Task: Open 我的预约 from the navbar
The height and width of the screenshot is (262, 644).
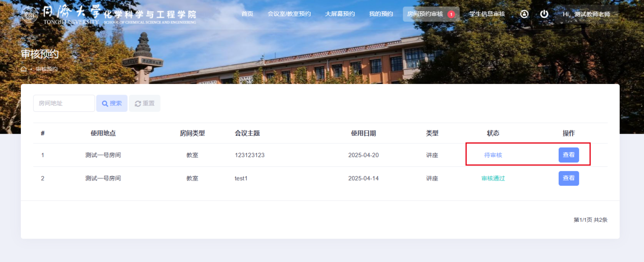Action: (x=381, y=14)
